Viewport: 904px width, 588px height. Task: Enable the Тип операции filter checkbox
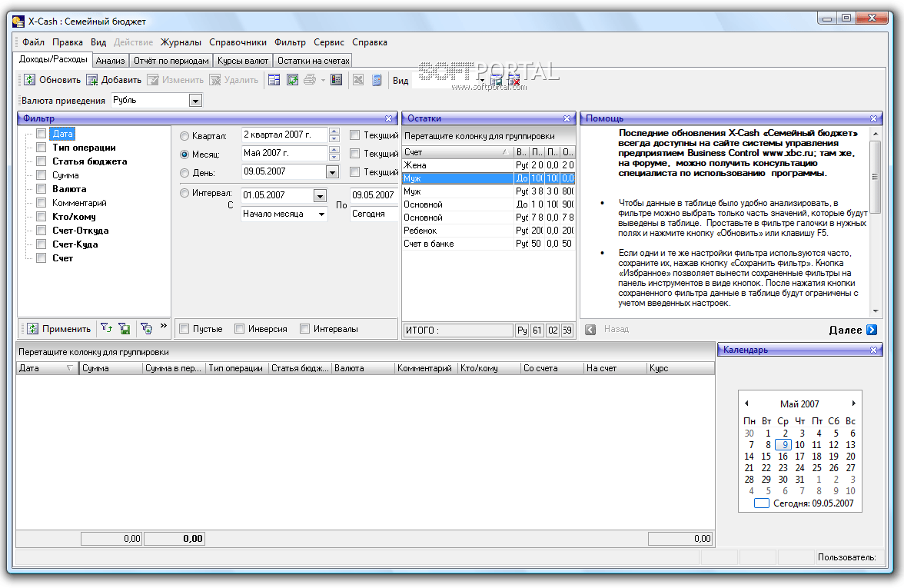click(x=42, y=148)
